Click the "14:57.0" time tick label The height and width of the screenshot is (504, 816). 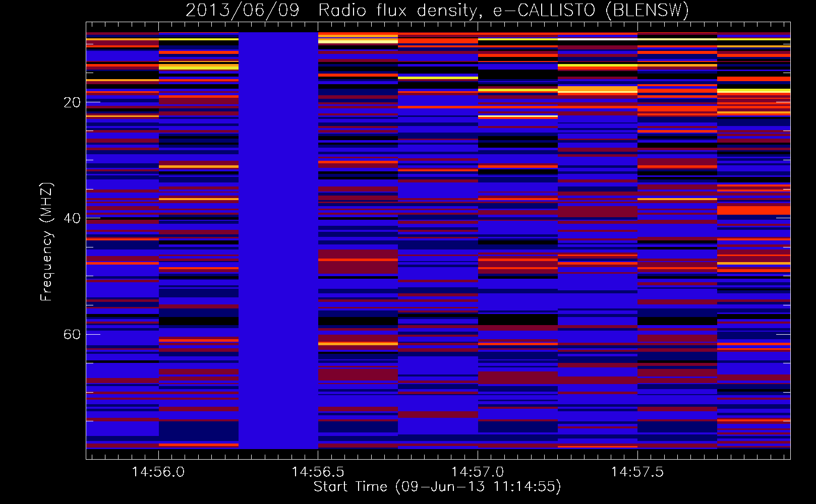click(x=478, y=472)
